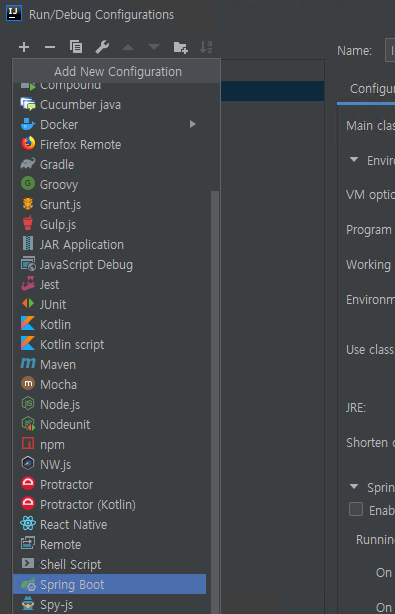This screenshot has height=614, width=395.
Task: Click the Grunt.js icon
Action: click(x=28, y=204)
